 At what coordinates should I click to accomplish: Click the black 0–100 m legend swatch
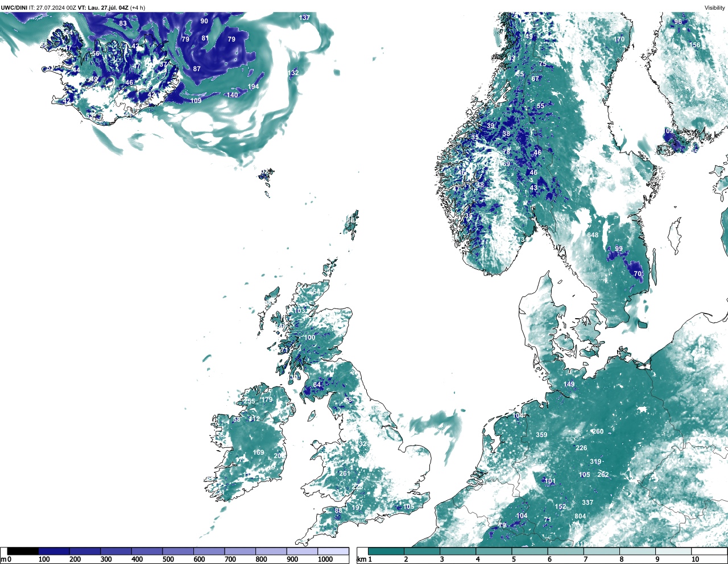23,551
